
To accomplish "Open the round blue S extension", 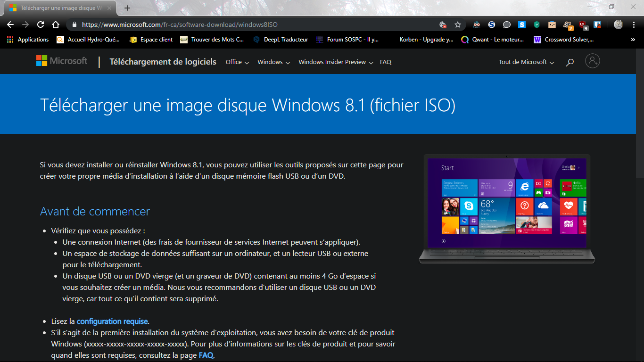I will pyautogui.click(x=492, y=25).
